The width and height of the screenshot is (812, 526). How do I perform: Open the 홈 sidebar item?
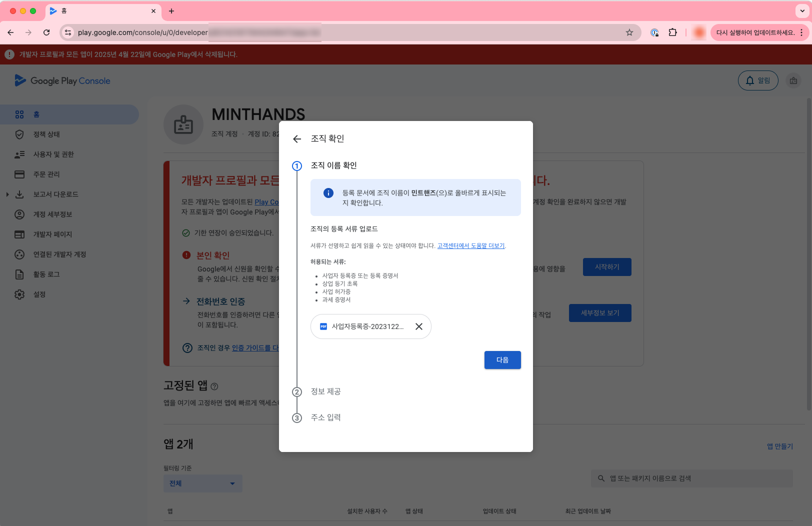pos(69,114)
